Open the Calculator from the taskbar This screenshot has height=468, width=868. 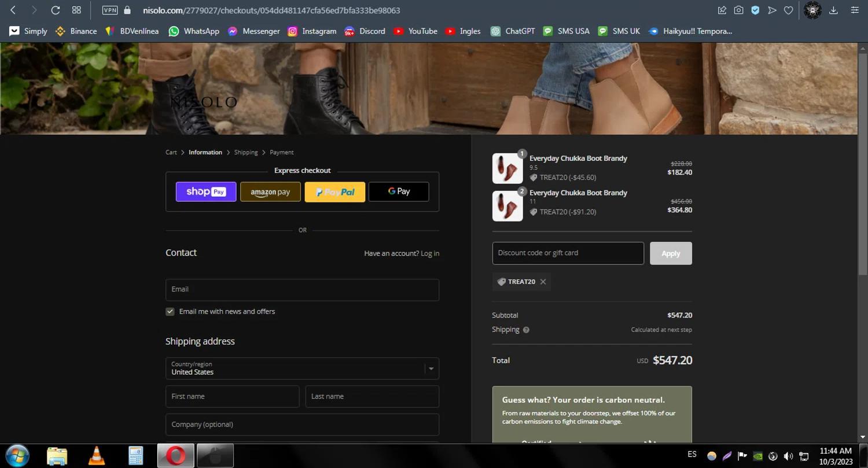click(136, 456)
